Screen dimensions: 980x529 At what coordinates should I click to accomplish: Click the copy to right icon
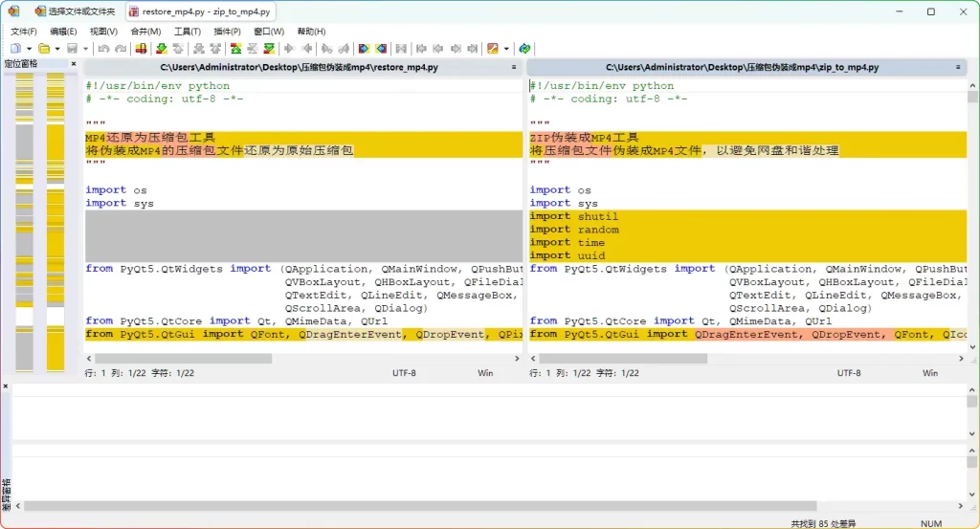[x=289, y=49]
